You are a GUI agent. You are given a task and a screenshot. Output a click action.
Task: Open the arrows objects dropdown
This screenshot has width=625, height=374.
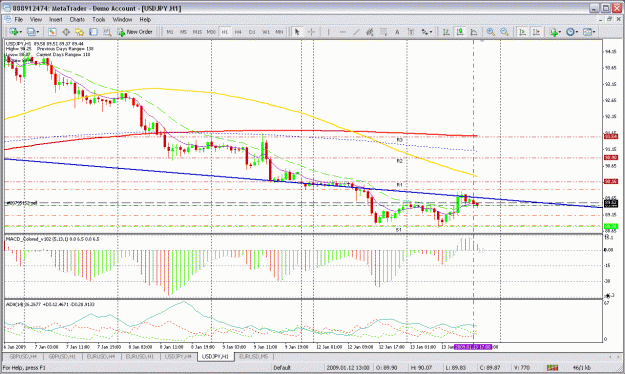click(427, 32)
